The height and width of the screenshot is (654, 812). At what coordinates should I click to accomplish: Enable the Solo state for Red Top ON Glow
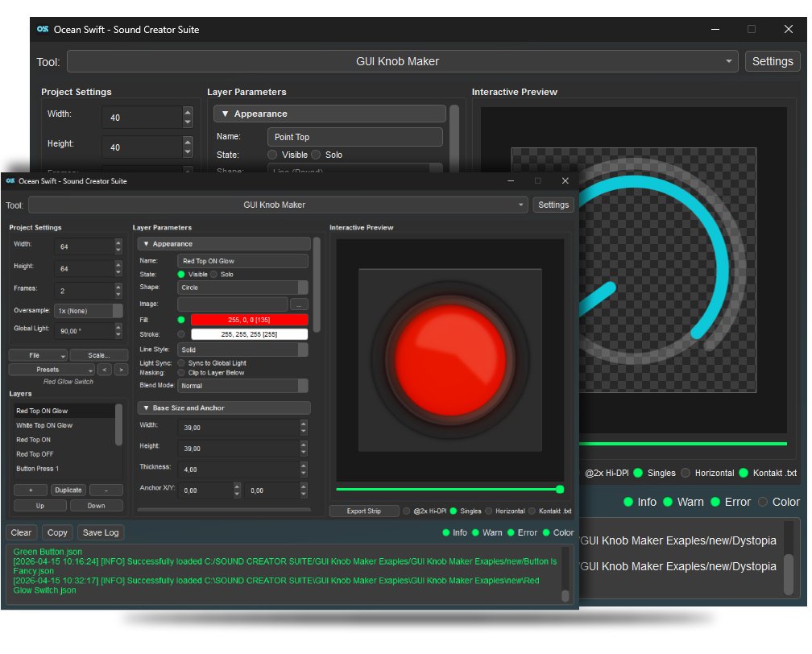(215, 275)
